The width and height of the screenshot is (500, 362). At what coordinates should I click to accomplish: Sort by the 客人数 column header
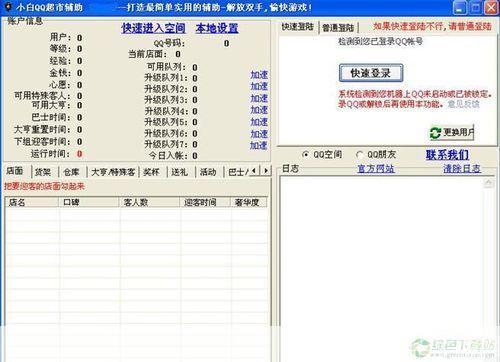pyautogui.click(x=150, y=202)
